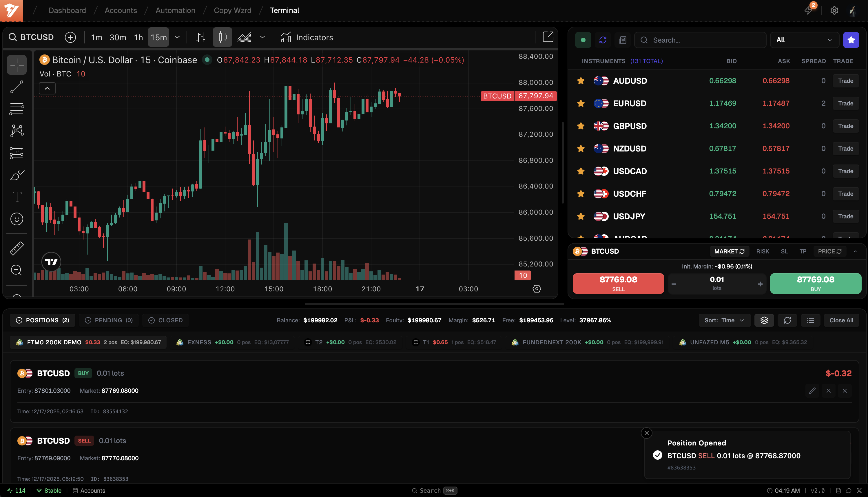
Task: Select the crosshair tool
Action: (17, 65)
